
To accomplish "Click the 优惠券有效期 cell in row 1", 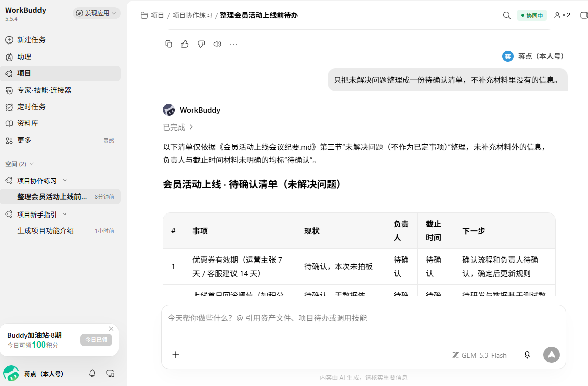I will 240,267.
